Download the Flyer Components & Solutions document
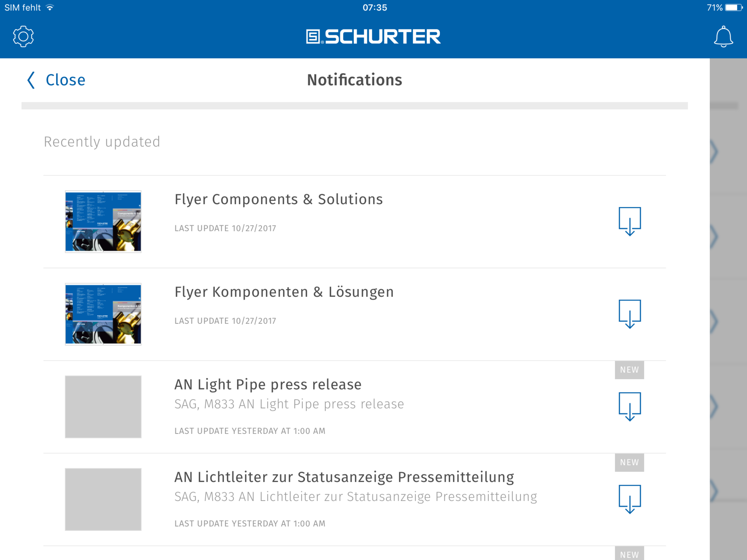The image size is (747, 560). tap(630, 221)
